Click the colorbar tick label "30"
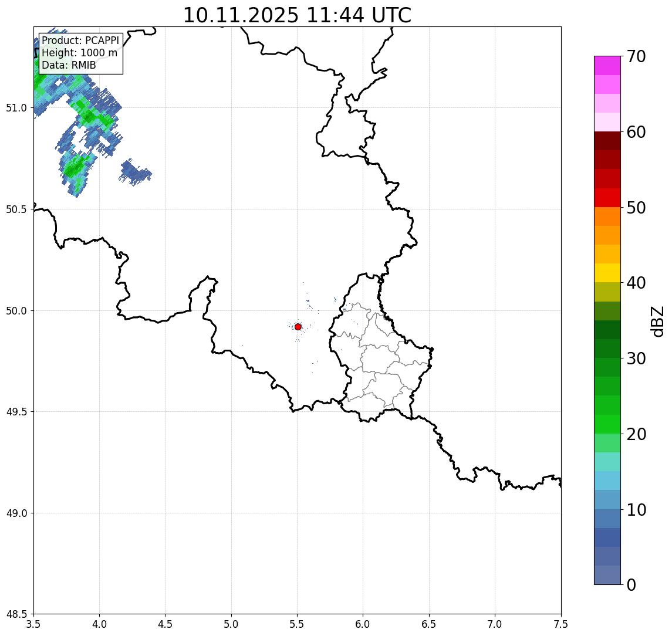The width and height of the screenshot is (672, 636). (636, 358)
